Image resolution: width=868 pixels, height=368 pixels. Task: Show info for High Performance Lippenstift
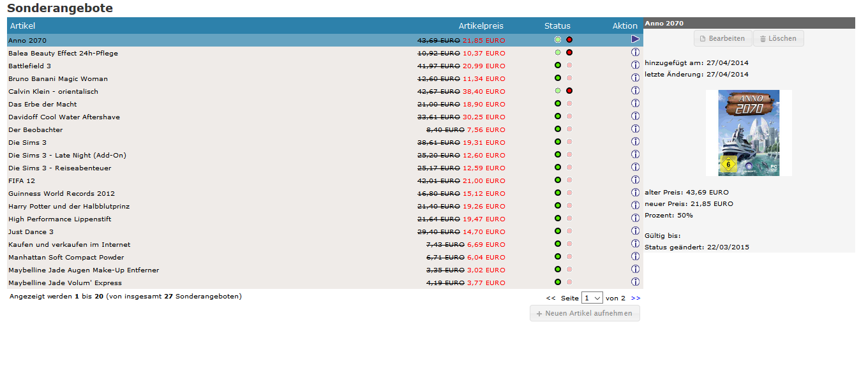pos(635,218)
